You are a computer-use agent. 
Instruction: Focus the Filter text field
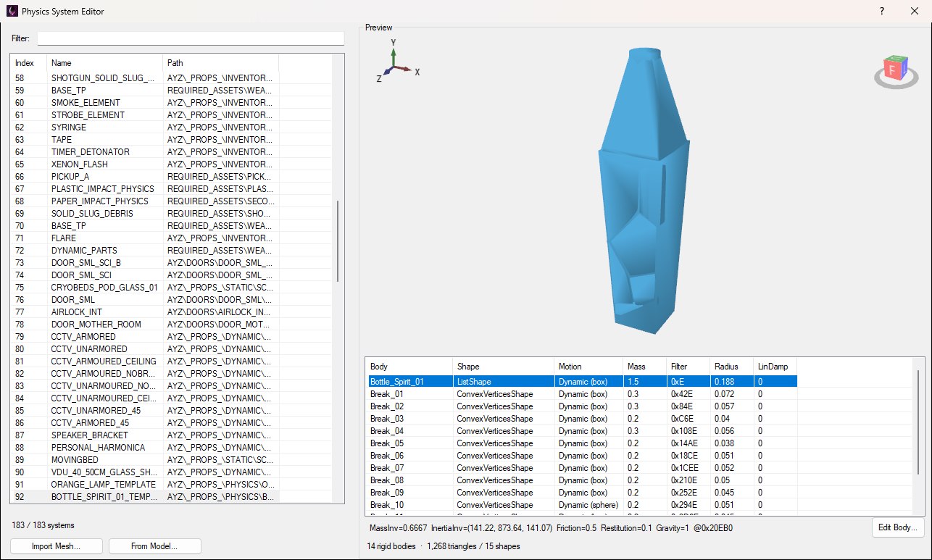(x=191, y=38)
